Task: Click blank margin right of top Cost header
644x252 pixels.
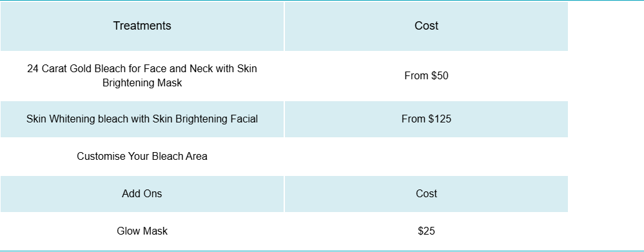Action: 606,26
